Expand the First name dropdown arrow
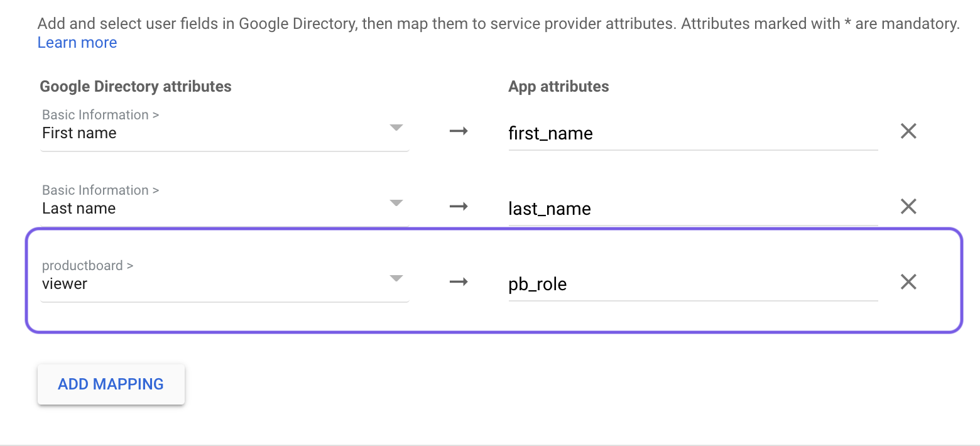The image size is (980, 446). pos(396,128)
